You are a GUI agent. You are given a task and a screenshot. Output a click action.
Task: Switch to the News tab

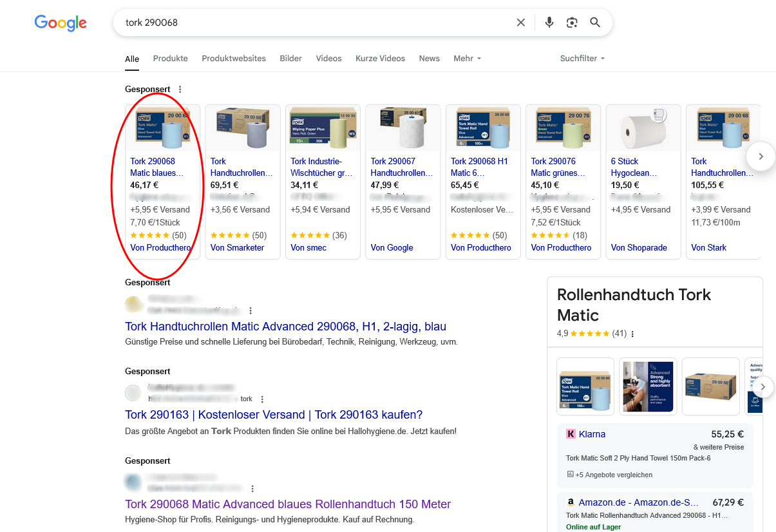tap(430, 59)
